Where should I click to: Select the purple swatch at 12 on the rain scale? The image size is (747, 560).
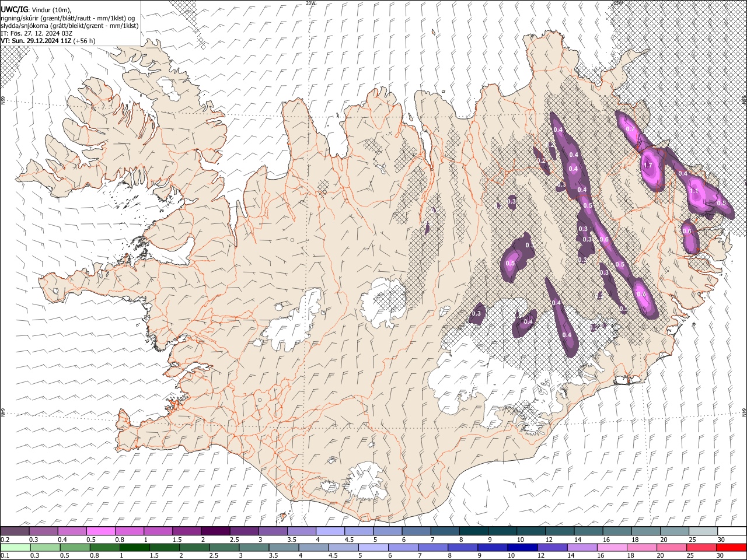pyautogui.click(x=551, y=547)
